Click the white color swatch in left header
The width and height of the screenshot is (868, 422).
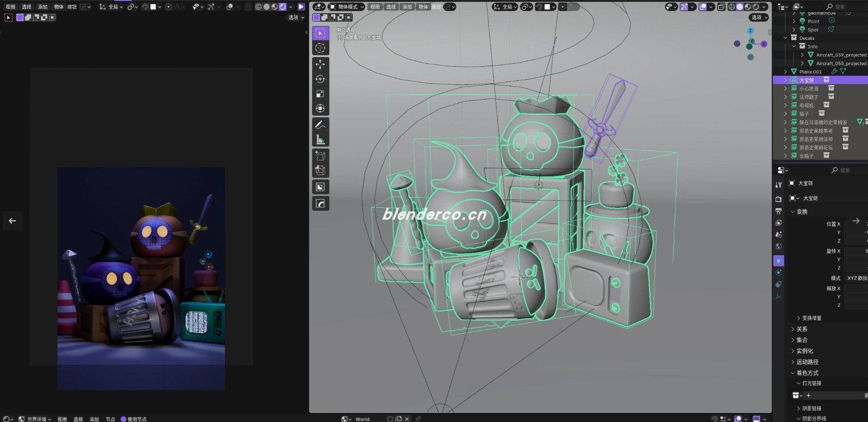point(153,7)
